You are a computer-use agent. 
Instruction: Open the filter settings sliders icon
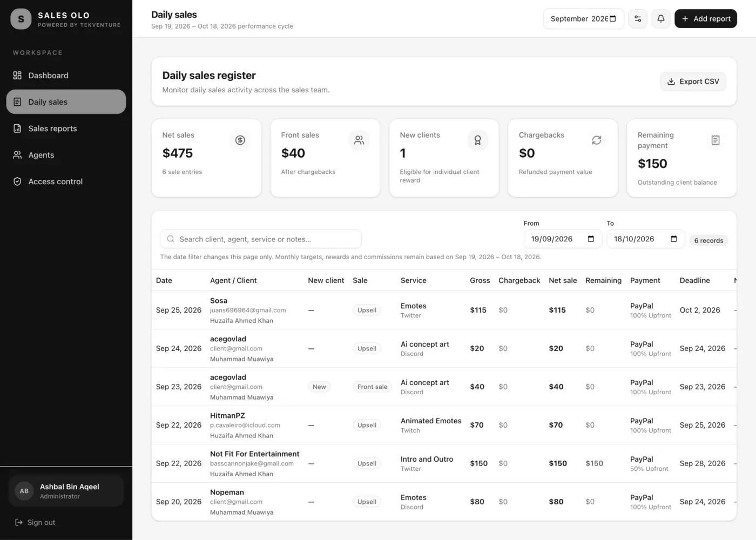click(638, 19)
